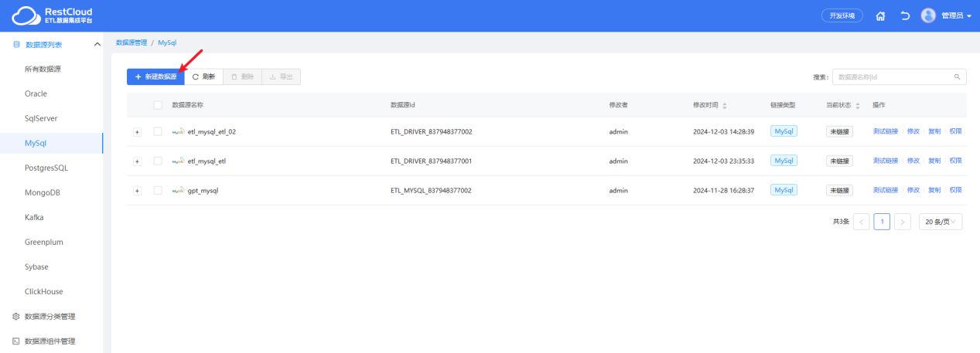
Task: Click ETL_MYSQL_837948377002 id cell
Action: [432, 190]
